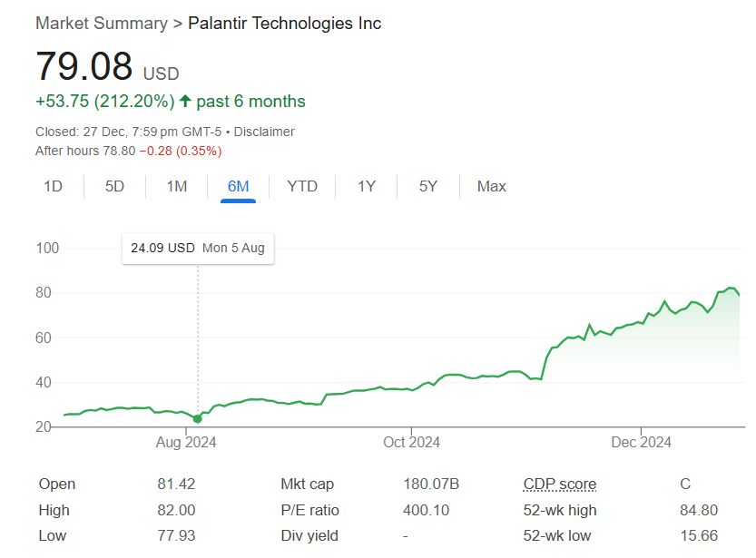Click the green data point on 5 Aug
The height and width of the screenshot is (558, 756).
point(198,419)
